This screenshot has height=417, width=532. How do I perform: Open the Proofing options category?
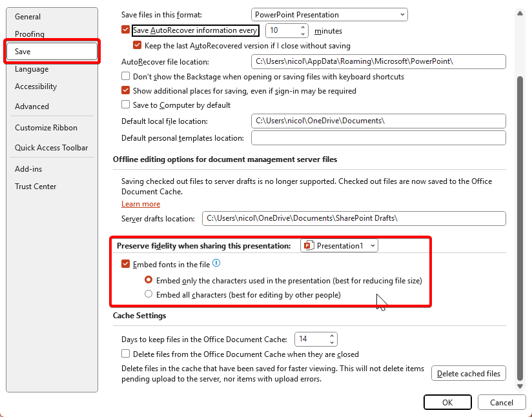click(52, 34)
